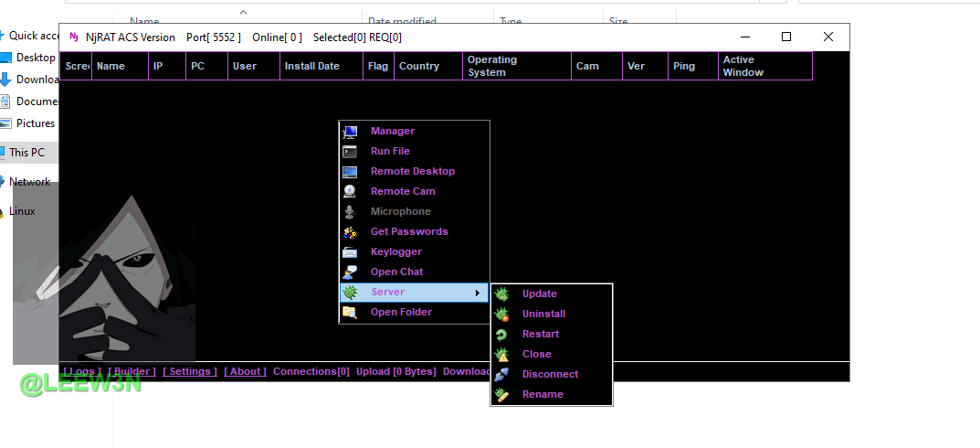Click the Open Folder icon
Viewport: 980px width, 448px height.
(350, 313)
